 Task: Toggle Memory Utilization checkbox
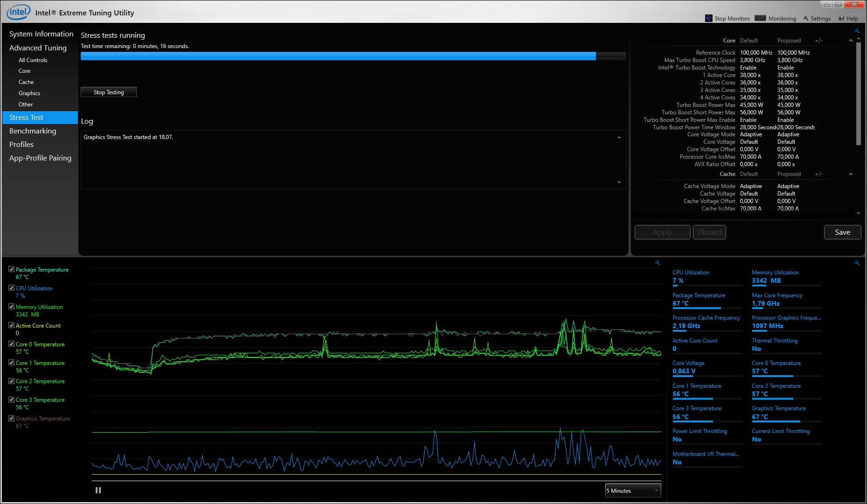(11, 307)
